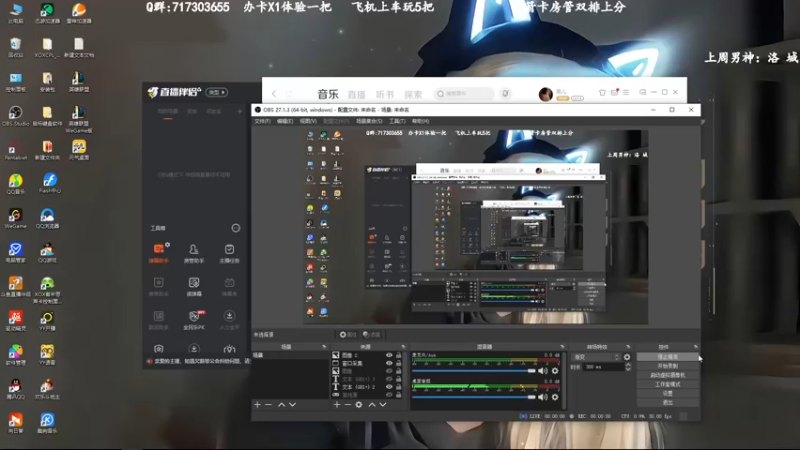Hide the 文本 (GDI+) 2 source eye
Screen dimensions: 800x450
coord(389,387)
